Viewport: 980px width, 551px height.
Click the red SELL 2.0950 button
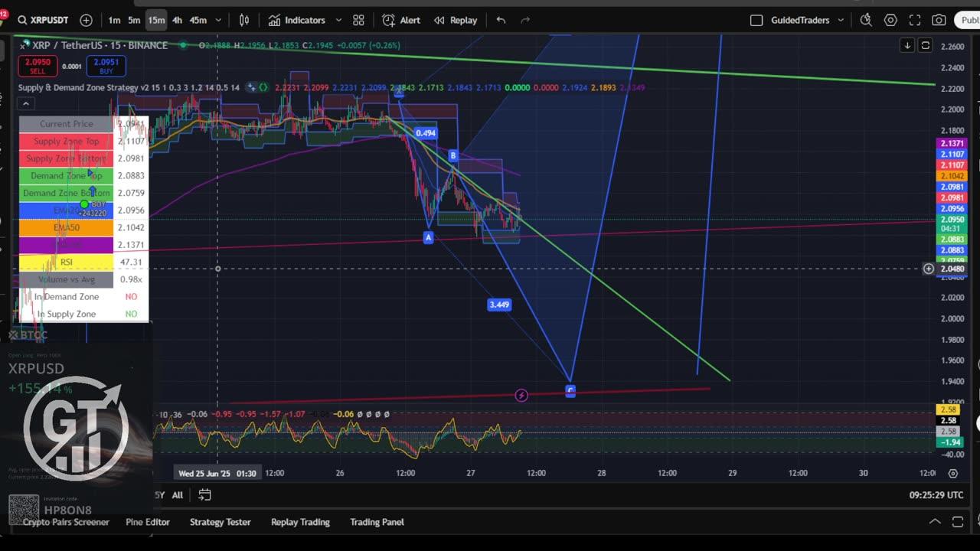38,66
